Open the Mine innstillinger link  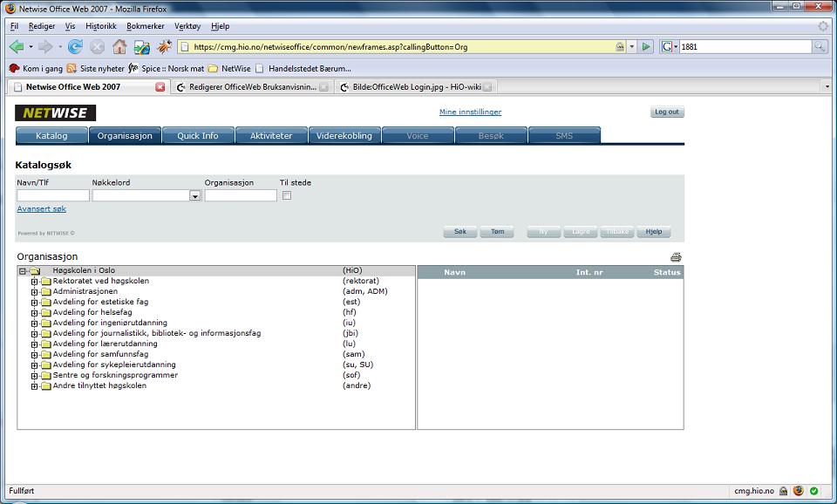[x=470, y=112]
